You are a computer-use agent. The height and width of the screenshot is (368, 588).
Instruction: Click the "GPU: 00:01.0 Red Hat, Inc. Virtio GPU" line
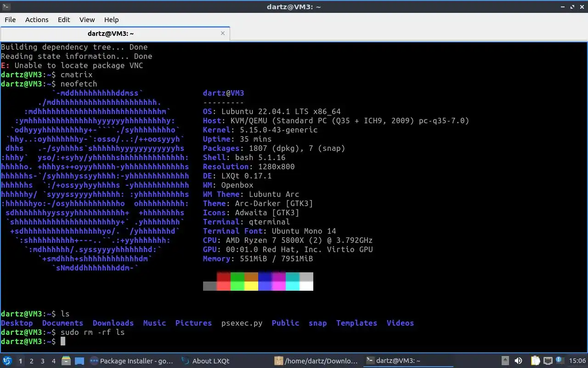coord(288,249)
